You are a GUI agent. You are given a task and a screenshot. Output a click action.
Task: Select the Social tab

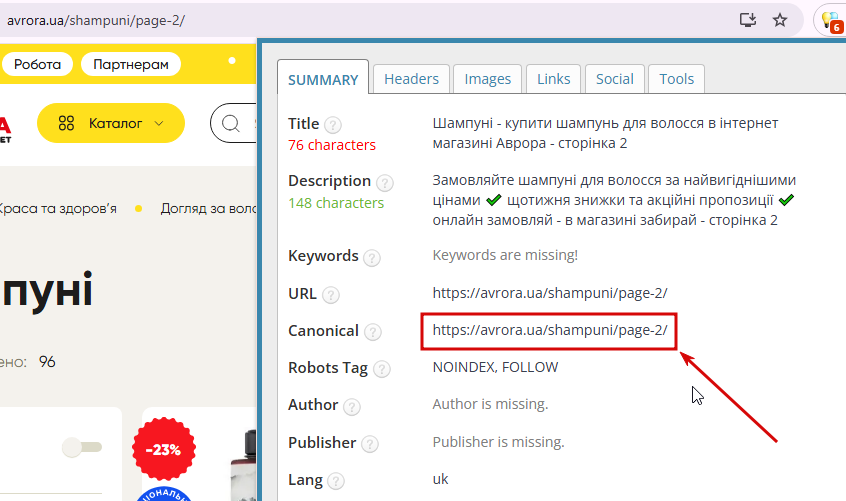pyautogui.click(x=615, y=79)
